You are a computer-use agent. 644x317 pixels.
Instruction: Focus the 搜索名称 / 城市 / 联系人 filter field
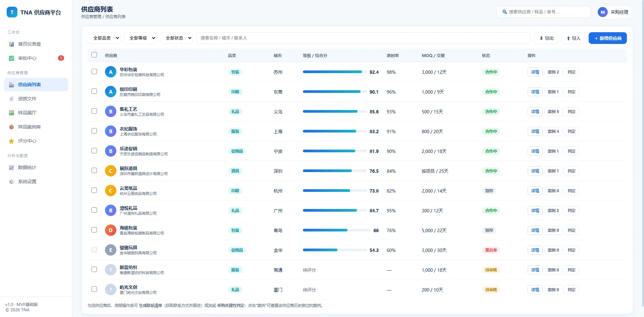pyautogui.click(x=363, y=38)
